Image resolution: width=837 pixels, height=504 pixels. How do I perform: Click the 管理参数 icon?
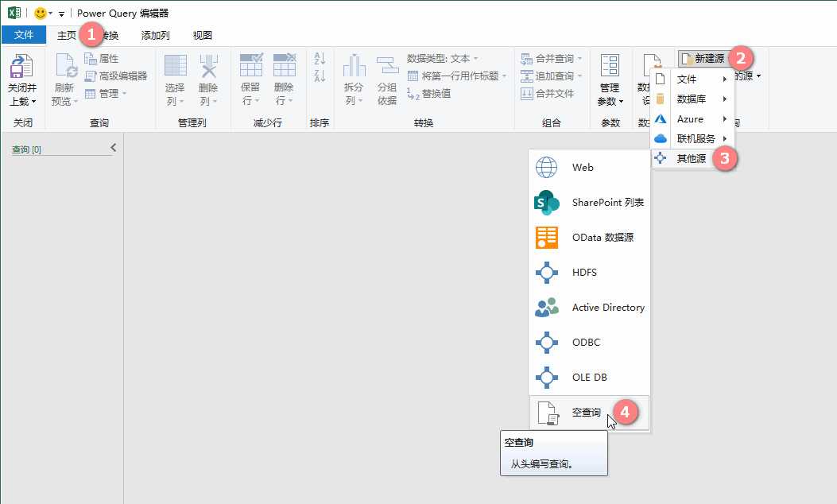(x=610, y=66)
